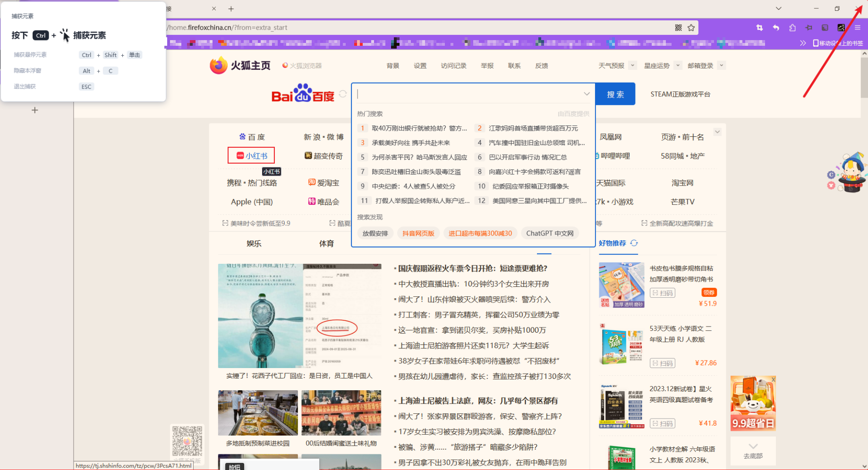Expand the 天气预报 dropdown
The image size is (868, 470).
point(632,66)
